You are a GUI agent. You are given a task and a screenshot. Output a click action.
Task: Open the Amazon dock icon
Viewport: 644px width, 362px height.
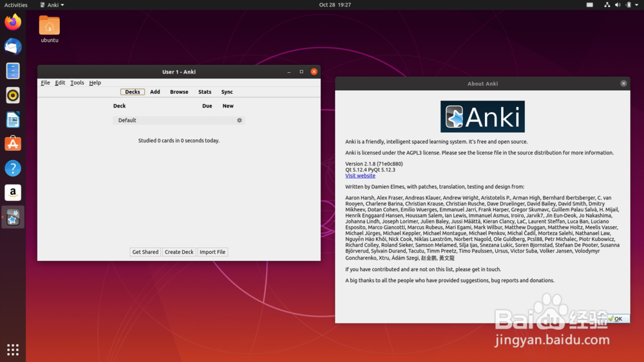tap(13, 193)
